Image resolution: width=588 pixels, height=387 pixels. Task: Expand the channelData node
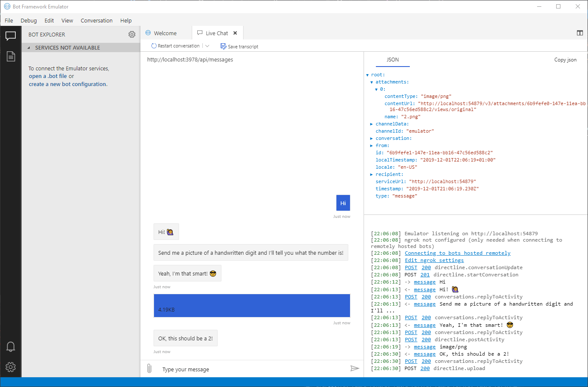tap(372, 124)
